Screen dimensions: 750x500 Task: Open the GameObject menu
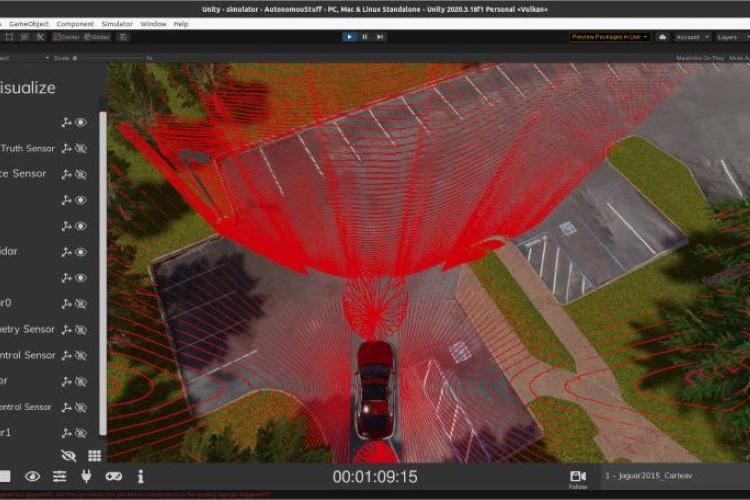28,23
